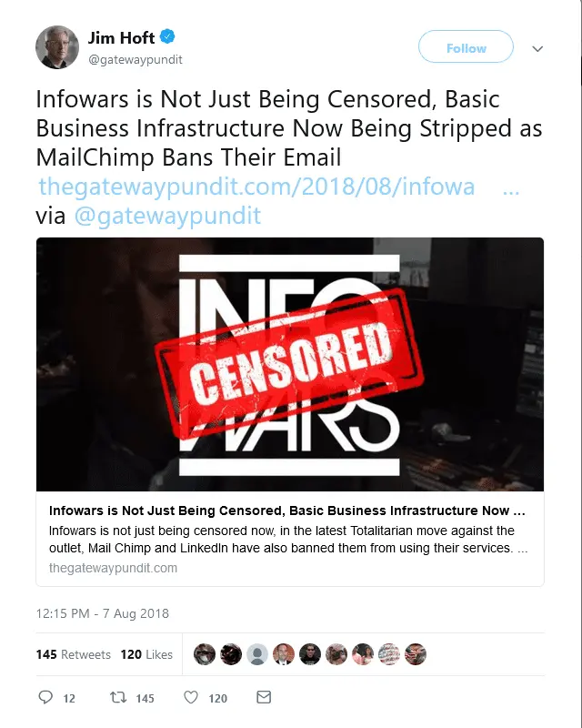Screen dimensions: 582x728
Task: Like the tweet with heart icon
Action: point(191,697)
